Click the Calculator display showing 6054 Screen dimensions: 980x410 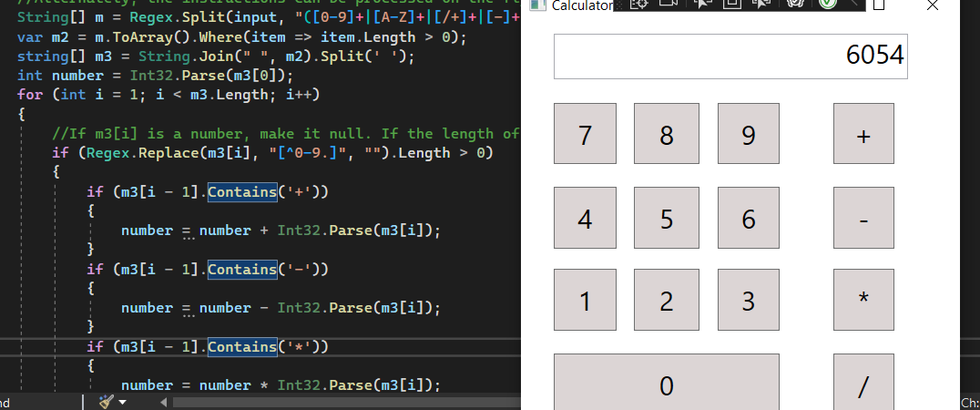pos(730,56)
